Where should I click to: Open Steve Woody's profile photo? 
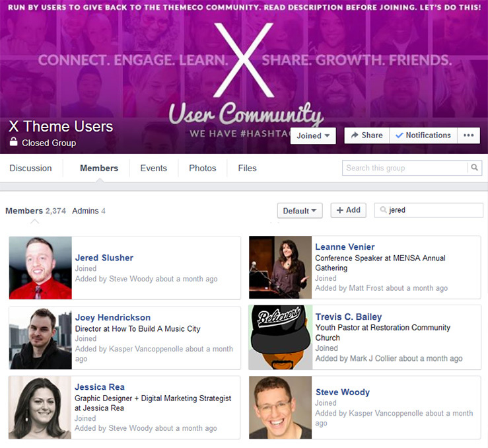click(x=281, y=408)
